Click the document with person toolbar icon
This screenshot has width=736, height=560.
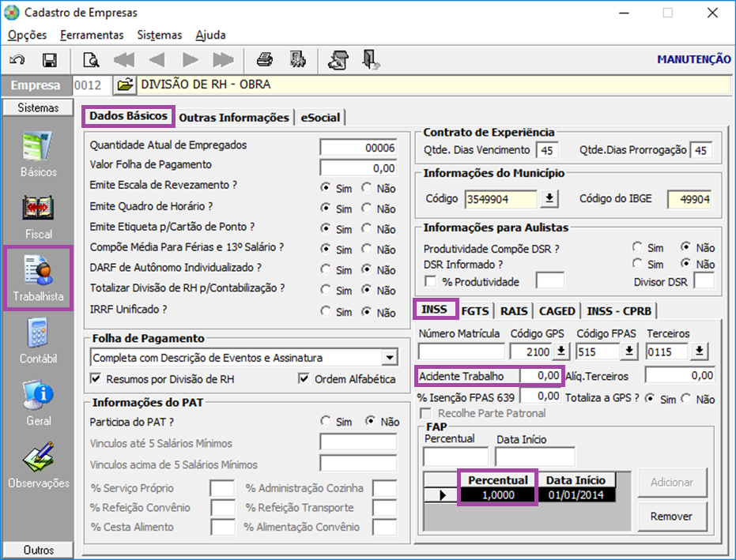click(x=338, y=60)
